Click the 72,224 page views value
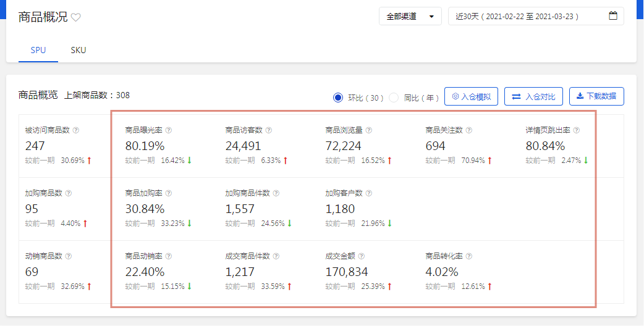644x326 pixels. [344, 146]
